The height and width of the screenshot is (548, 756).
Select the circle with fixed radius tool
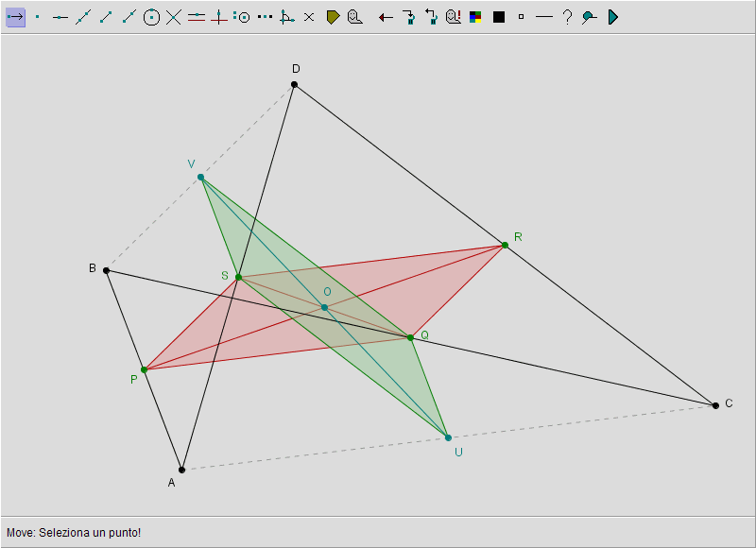point(242,17)
